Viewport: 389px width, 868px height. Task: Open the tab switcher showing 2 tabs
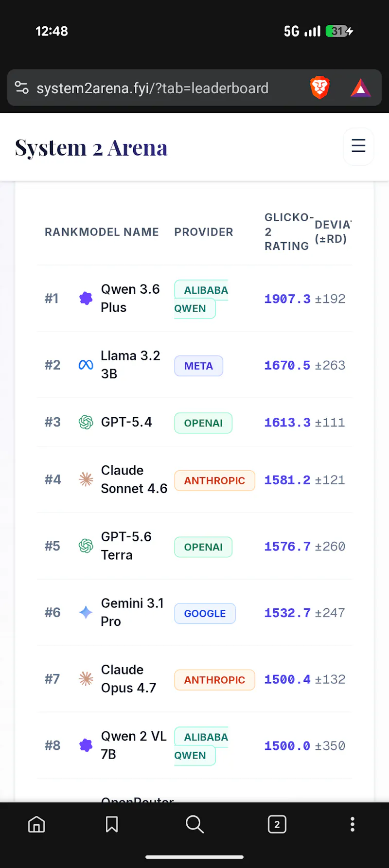tap(277, 824)
